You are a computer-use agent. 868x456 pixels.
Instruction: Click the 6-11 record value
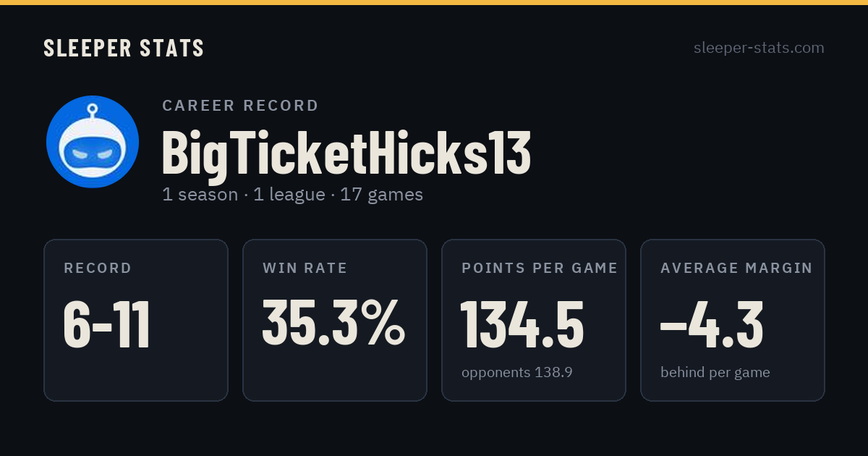[107, 325]
